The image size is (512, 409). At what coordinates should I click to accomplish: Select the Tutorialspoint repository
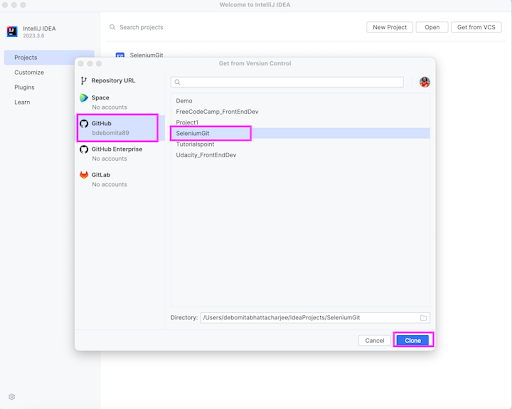pyautogui.click(x=300, y=144)
